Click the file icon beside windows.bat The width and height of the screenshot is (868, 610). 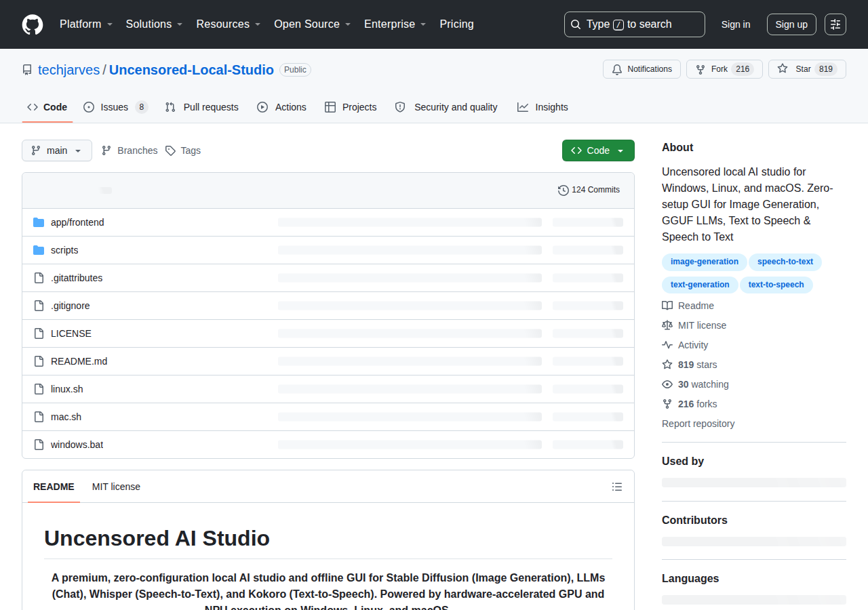coord(39,445)
